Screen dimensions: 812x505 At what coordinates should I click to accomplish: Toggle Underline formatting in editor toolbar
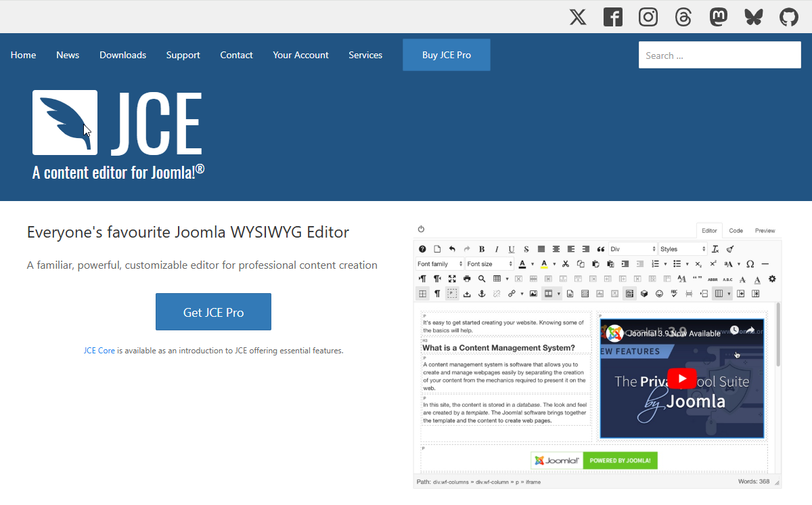pos(512,249)
